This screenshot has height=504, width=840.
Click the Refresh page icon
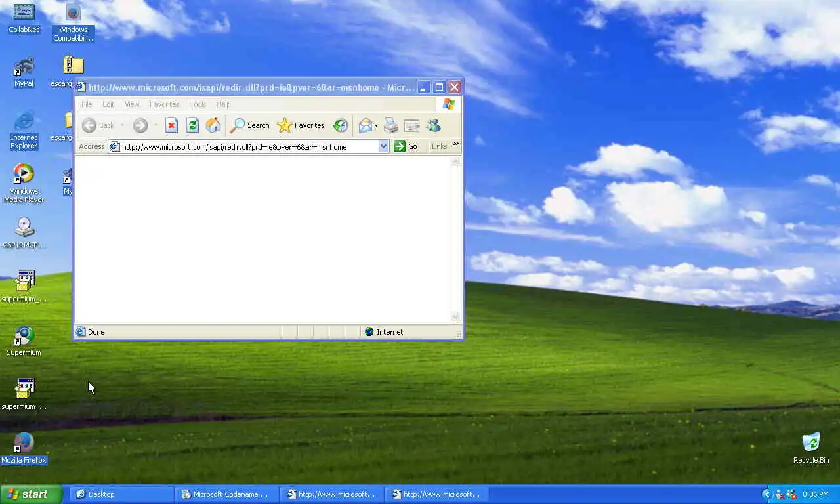192,125
